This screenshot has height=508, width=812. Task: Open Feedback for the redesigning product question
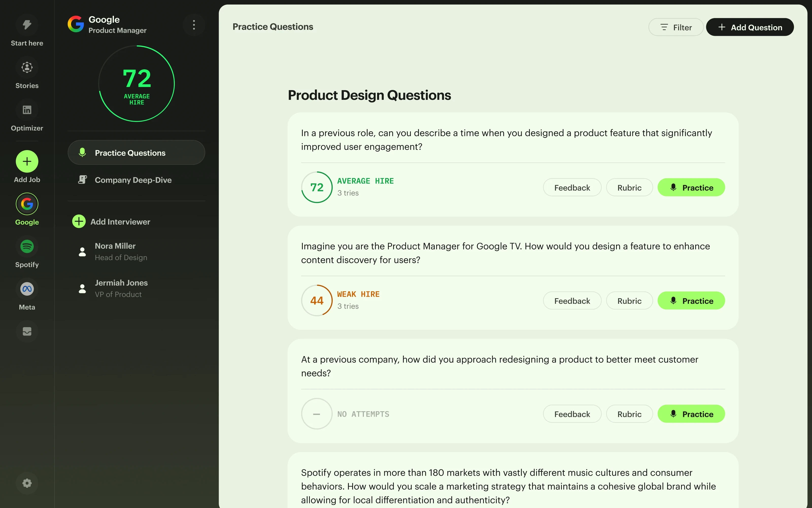(572, 414)
